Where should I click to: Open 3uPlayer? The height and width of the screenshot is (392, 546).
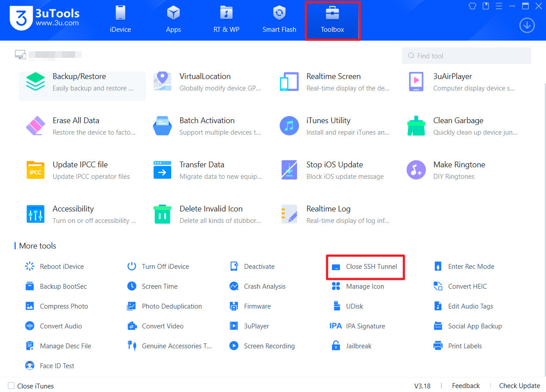[x=249, y=326]
